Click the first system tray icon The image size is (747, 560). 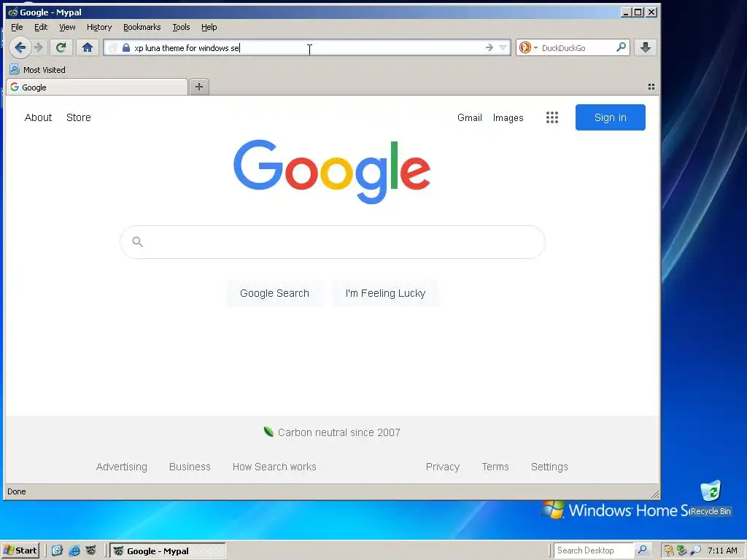tap(669, 551)
